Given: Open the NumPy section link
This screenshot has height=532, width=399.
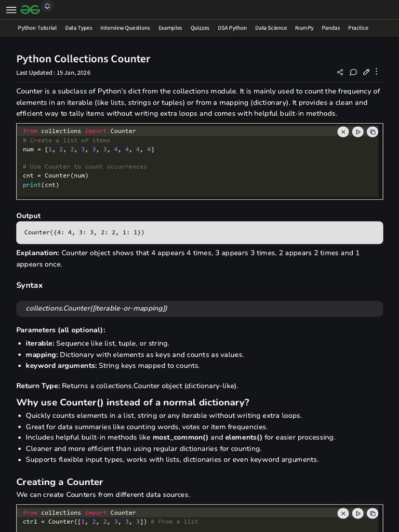Looking at the screenshot, I should [304, 28].
